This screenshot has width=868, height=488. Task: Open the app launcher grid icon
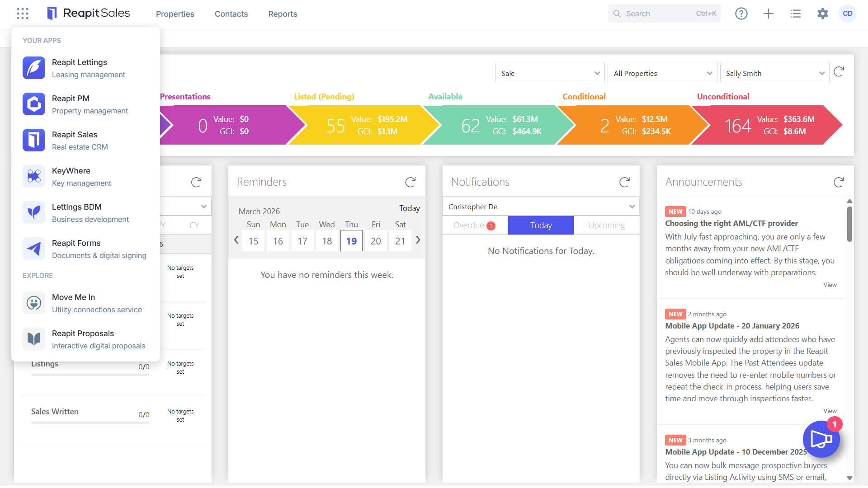23,14
